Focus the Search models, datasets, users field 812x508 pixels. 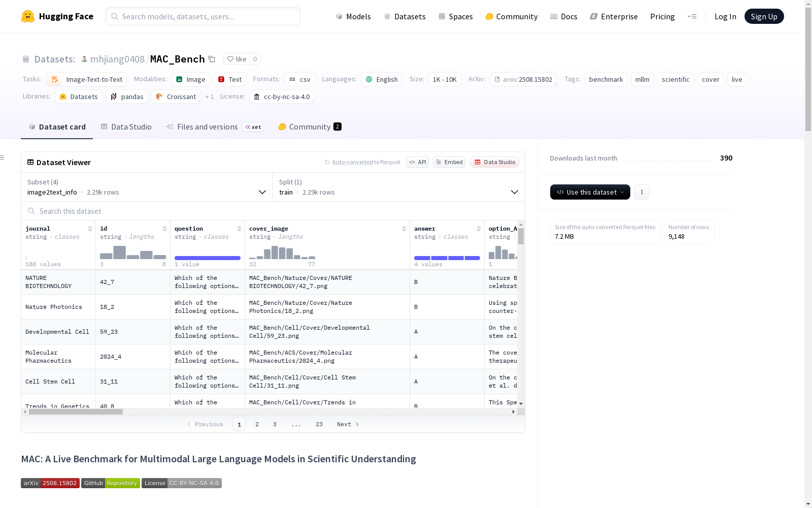point(203,16)
